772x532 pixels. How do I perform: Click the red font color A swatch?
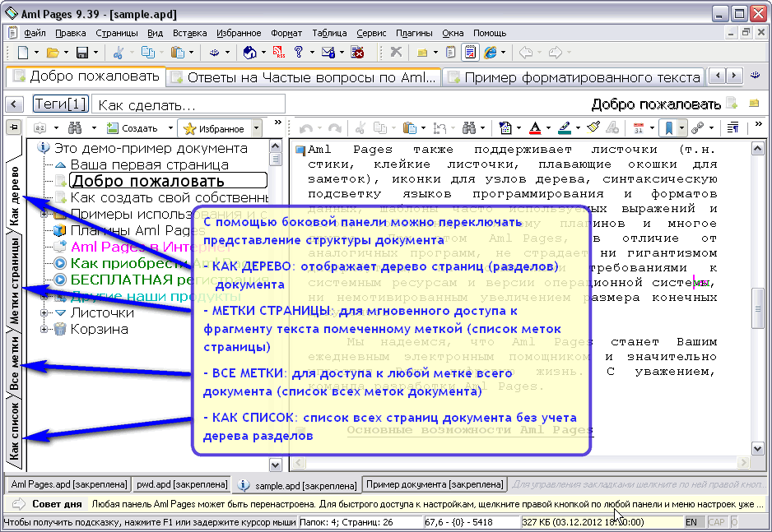point(535,128)
